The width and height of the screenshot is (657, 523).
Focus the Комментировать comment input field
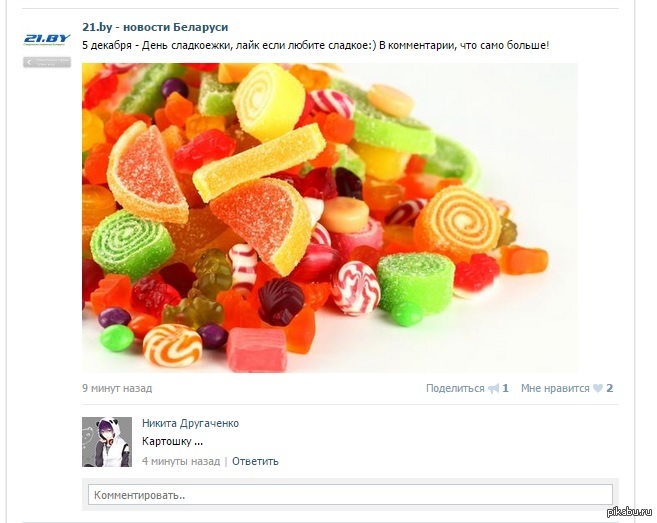[350, 495]
